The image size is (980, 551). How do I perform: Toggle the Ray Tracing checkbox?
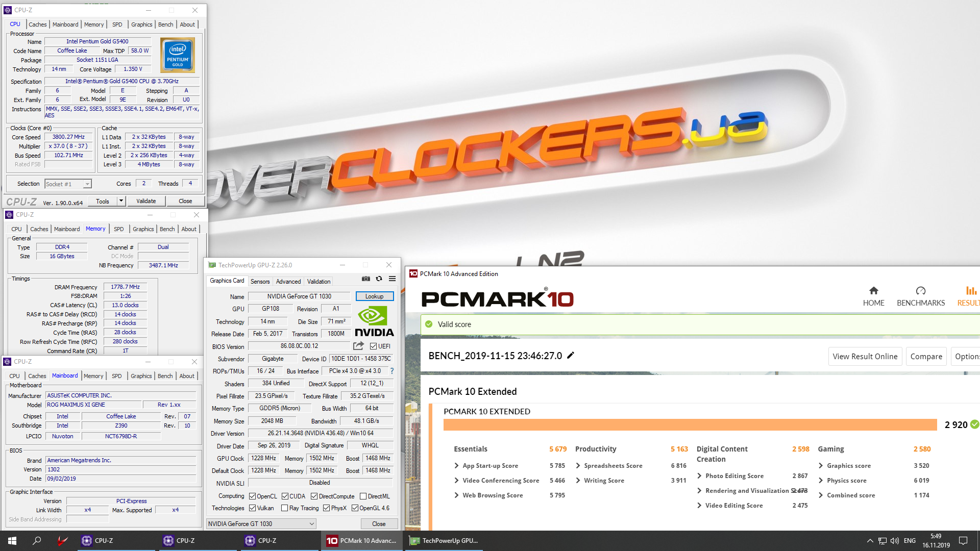(x=285, y=508)
